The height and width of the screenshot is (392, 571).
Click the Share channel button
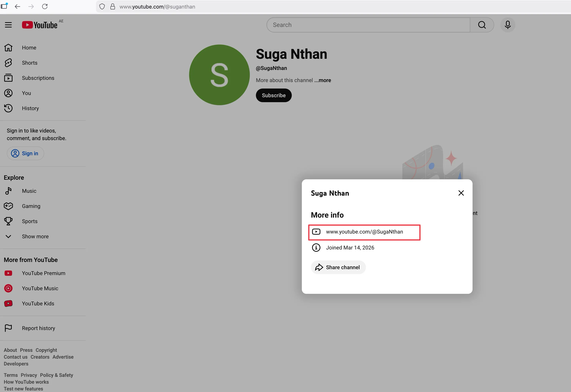[x=338, y=267]
